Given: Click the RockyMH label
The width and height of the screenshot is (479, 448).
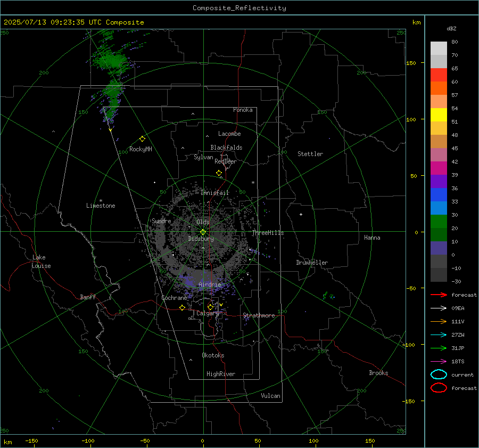Looking at the screenshot, I should [x=141, y=149].
